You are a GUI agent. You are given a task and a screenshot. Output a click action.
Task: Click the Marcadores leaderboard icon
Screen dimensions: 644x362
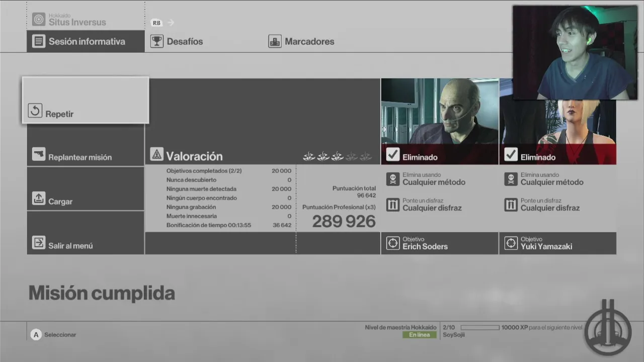point(275,41)
